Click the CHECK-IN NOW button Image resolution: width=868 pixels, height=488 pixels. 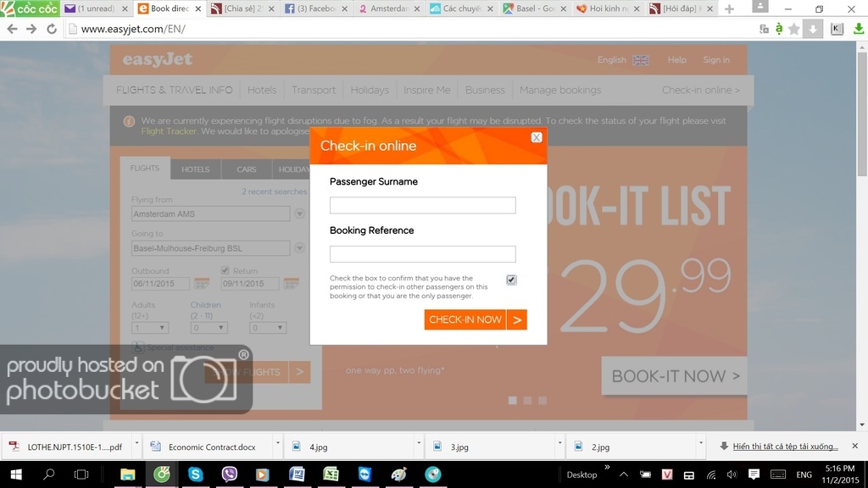pos(476,319)
